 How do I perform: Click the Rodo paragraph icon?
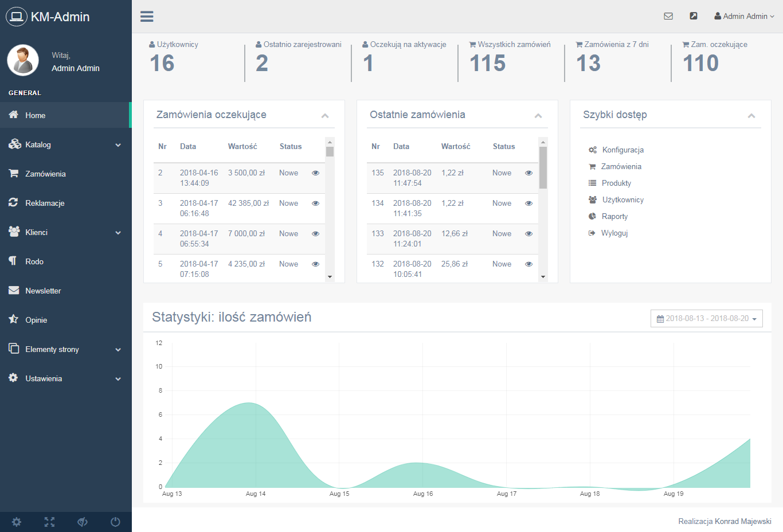13,261
